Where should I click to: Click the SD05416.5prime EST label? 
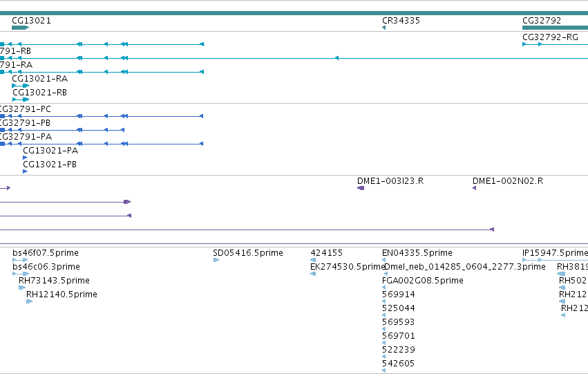pos(248,253)
